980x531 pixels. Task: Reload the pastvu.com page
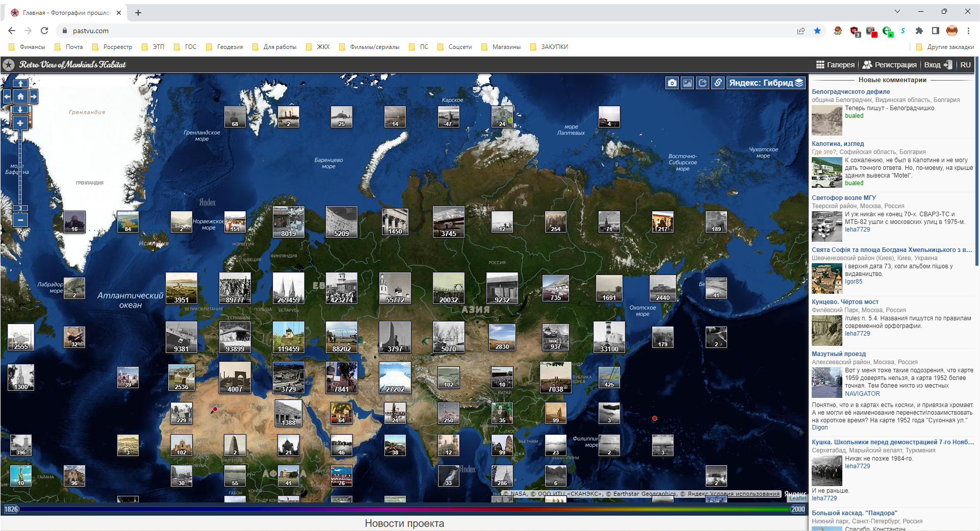click(44, 31)
